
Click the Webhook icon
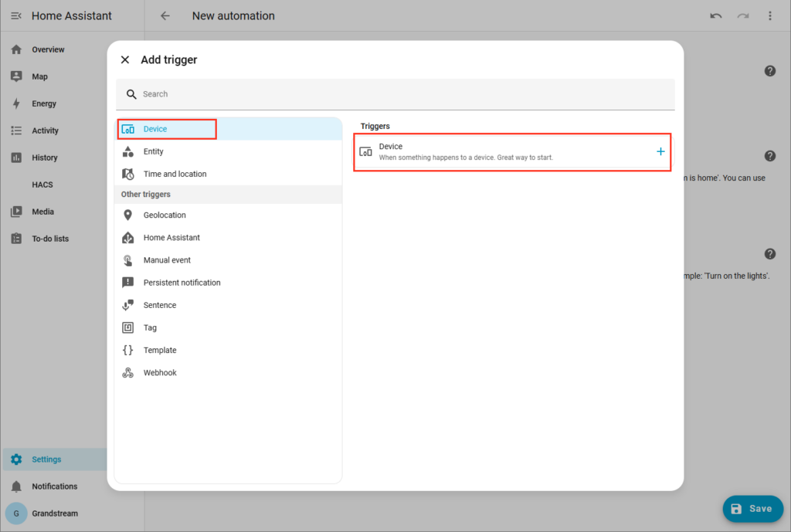128,373
